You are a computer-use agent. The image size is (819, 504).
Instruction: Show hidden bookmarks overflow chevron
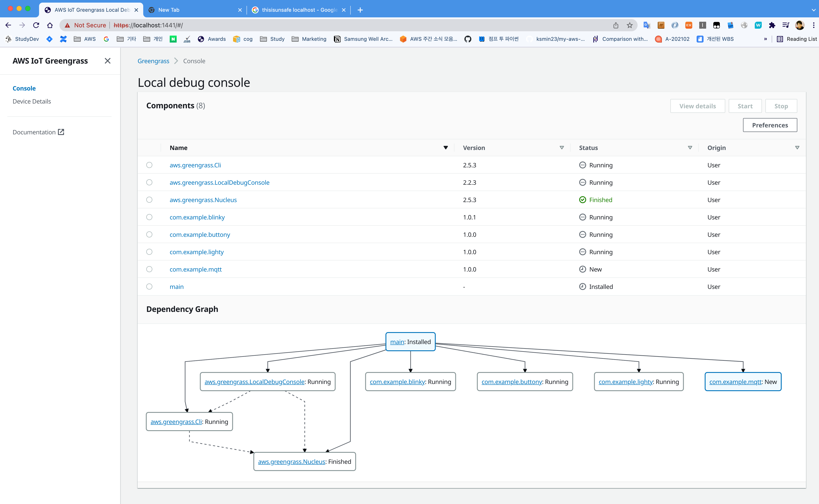click(x=765, y=39)
